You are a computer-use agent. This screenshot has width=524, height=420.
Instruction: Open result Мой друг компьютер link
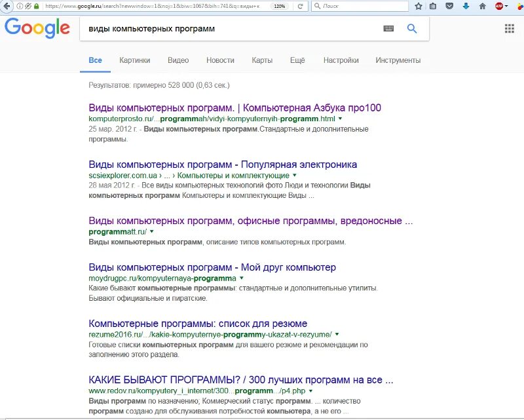tap(212, 267)
